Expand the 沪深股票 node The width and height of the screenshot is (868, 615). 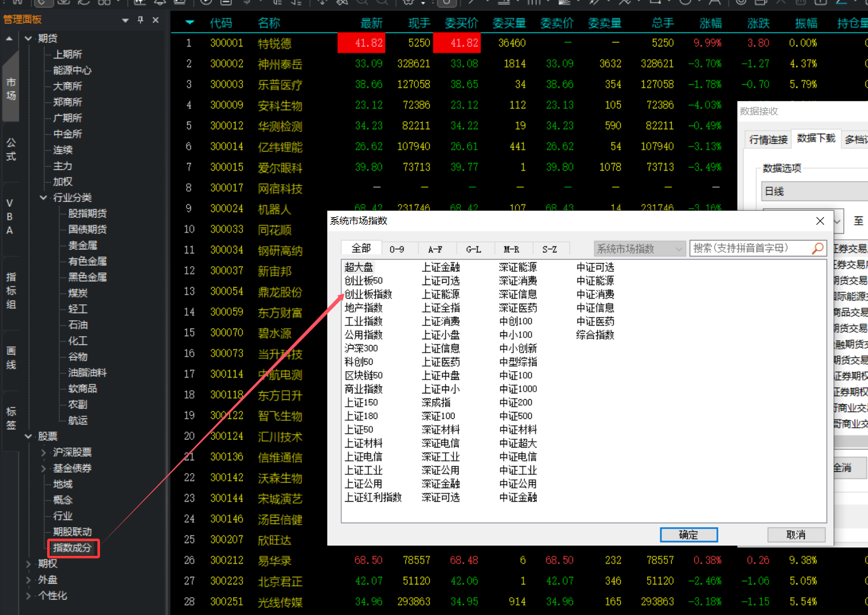43,452
